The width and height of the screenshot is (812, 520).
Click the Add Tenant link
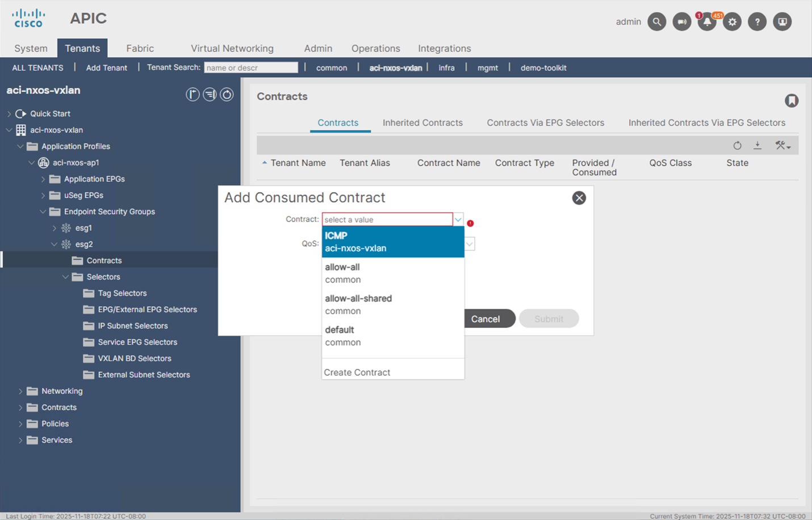tap(107, 68)
